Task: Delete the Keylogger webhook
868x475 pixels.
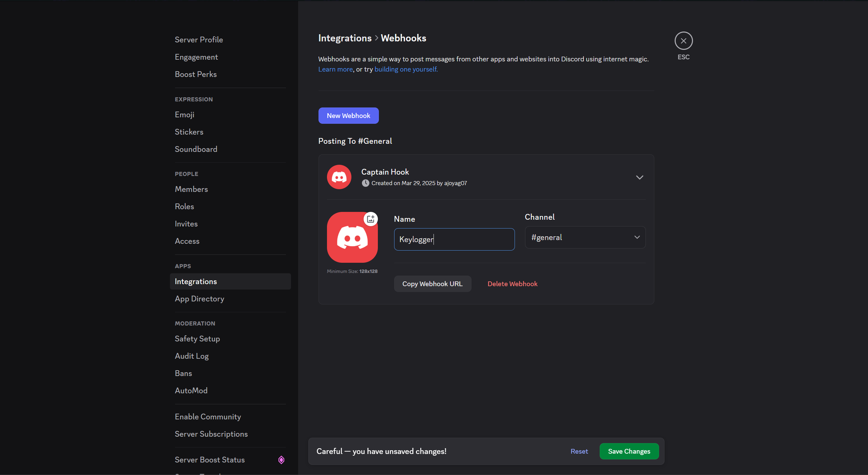Action: [512, 284]
